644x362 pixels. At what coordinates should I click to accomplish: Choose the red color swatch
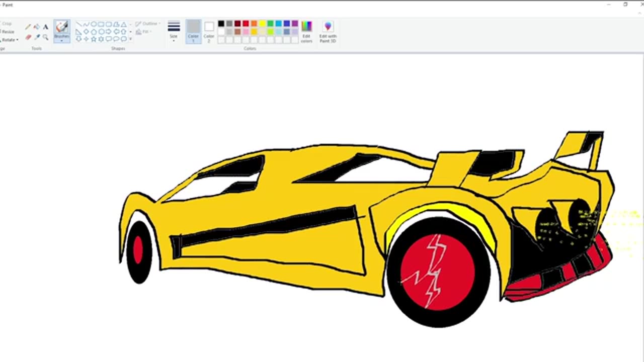click(246, 24)
